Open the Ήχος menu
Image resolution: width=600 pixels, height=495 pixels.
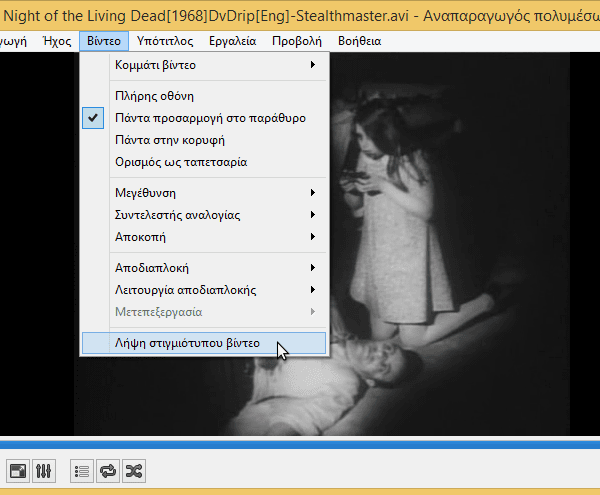tap(57, 41)
